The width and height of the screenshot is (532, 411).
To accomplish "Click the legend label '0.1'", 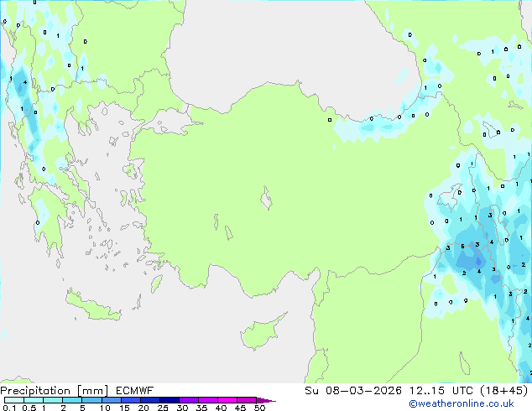I will (x=9, y=408).
